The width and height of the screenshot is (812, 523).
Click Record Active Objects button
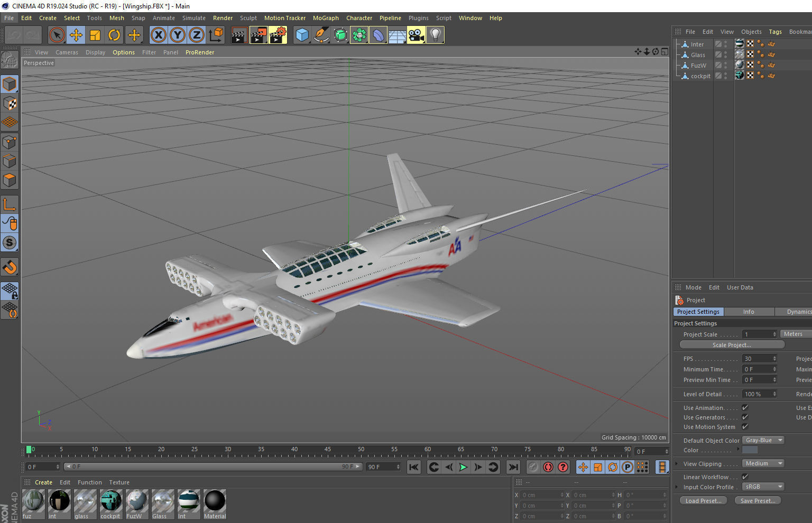(533, 467)
